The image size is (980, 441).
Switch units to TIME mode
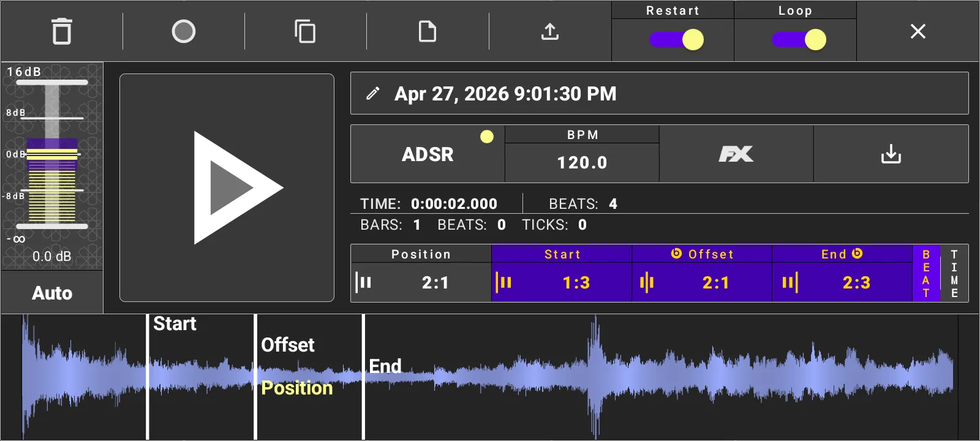(954, 274)
